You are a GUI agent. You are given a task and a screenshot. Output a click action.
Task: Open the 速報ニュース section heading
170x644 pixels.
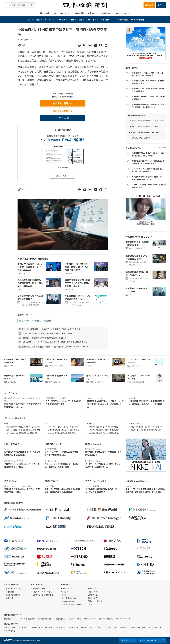133,67
